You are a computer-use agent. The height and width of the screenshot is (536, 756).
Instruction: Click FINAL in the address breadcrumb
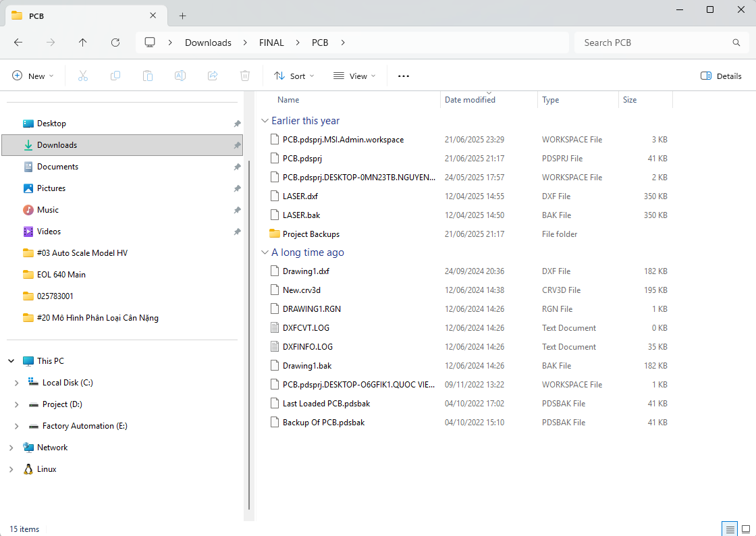coord(271,43)
